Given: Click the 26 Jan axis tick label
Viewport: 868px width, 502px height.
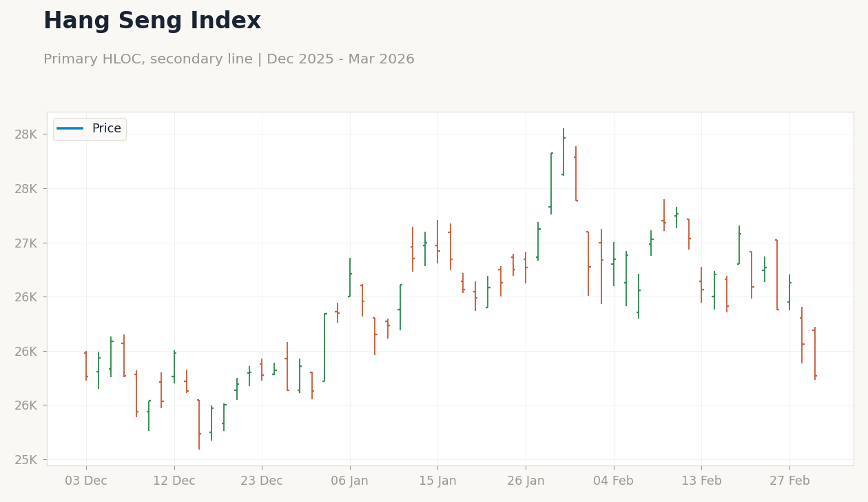Looking at the screenshot, I should [x=526, y=481].
